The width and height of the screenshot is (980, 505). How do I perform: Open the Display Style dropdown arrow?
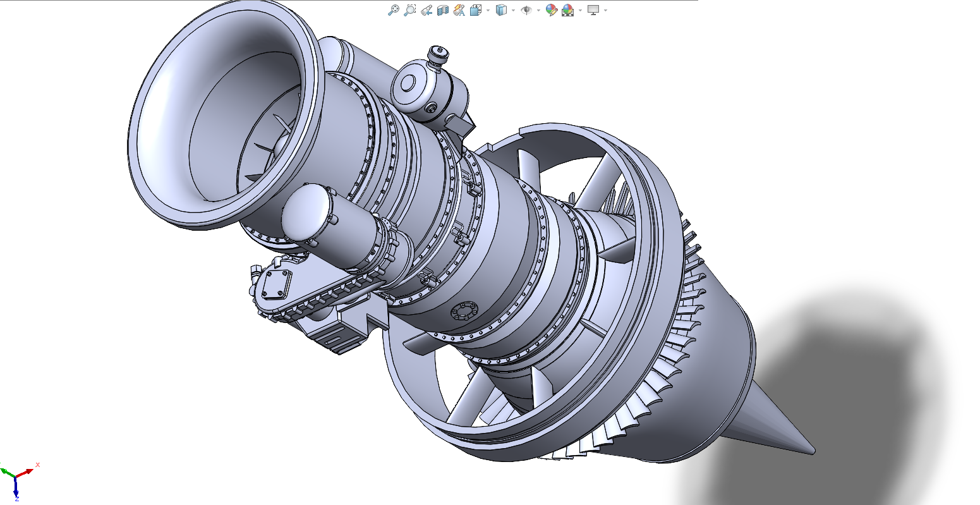(513, 11)
